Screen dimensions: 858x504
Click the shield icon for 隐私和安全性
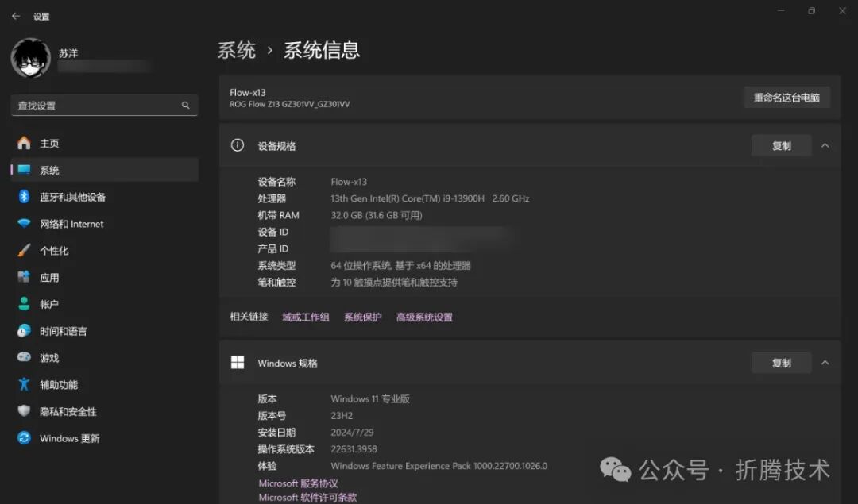(x=24, y=411)
